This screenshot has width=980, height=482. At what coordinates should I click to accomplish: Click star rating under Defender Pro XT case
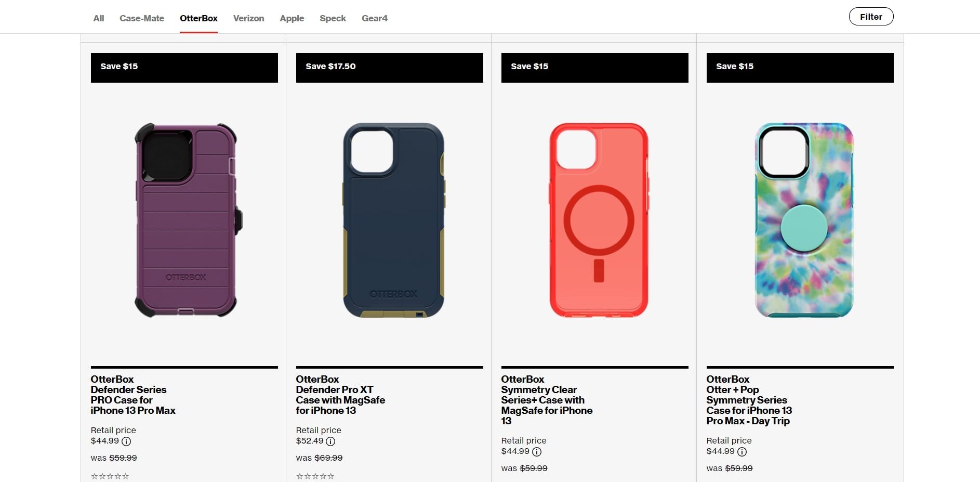tap(315, 476)
